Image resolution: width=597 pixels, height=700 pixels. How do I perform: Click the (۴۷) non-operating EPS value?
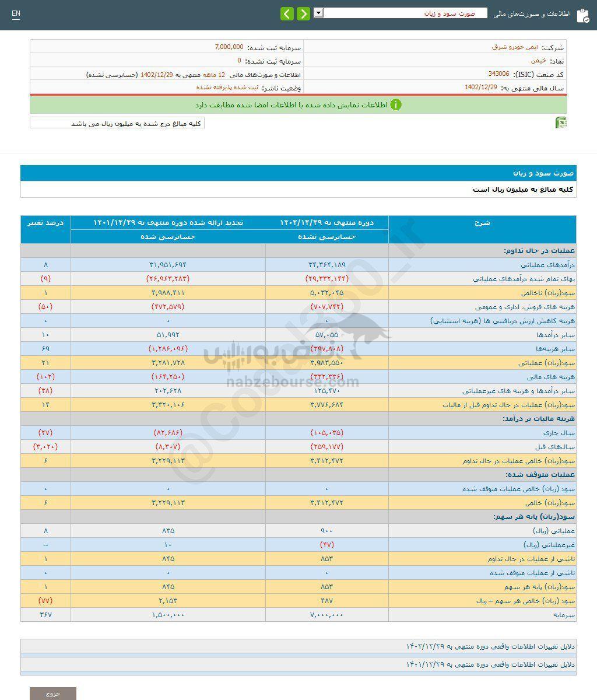coord(327,545)
